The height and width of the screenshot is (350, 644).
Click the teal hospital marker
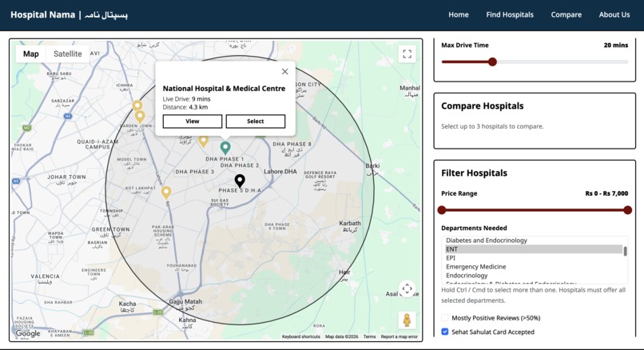pyautogui.click(x=225, y=148)
